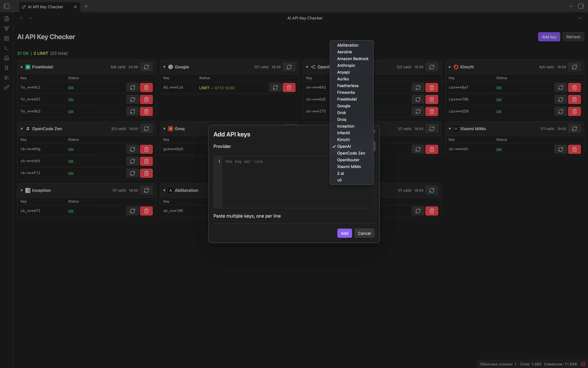This screenshot has width=588, height=368.
Task: Refresh the cas***8af Kimchi key
Action: [560, 88]
